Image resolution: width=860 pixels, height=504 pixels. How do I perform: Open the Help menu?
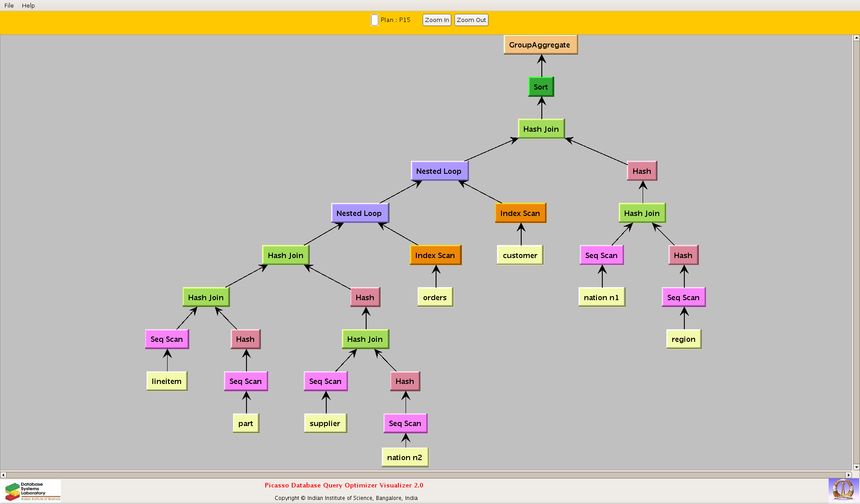pos(28,5)
